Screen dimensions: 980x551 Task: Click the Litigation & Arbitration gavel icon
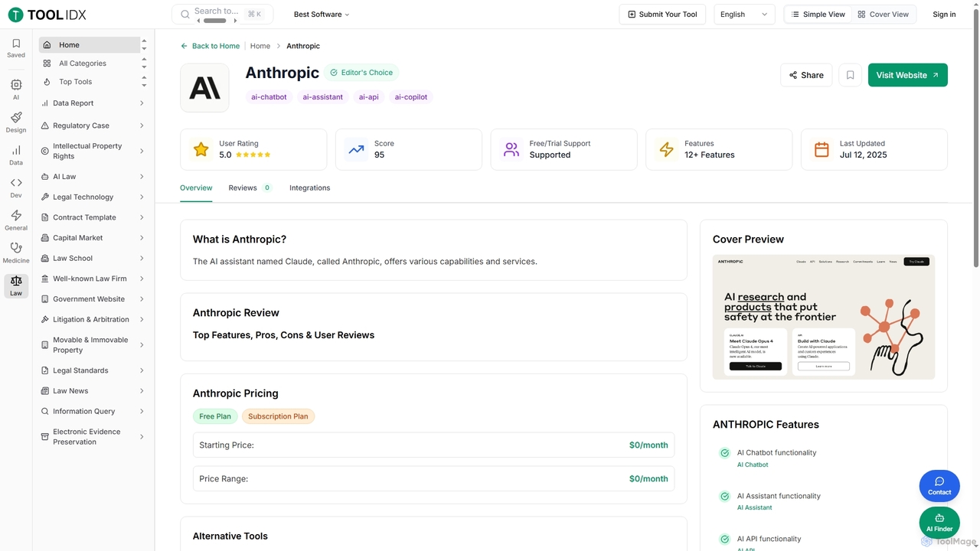pos(45,320)
